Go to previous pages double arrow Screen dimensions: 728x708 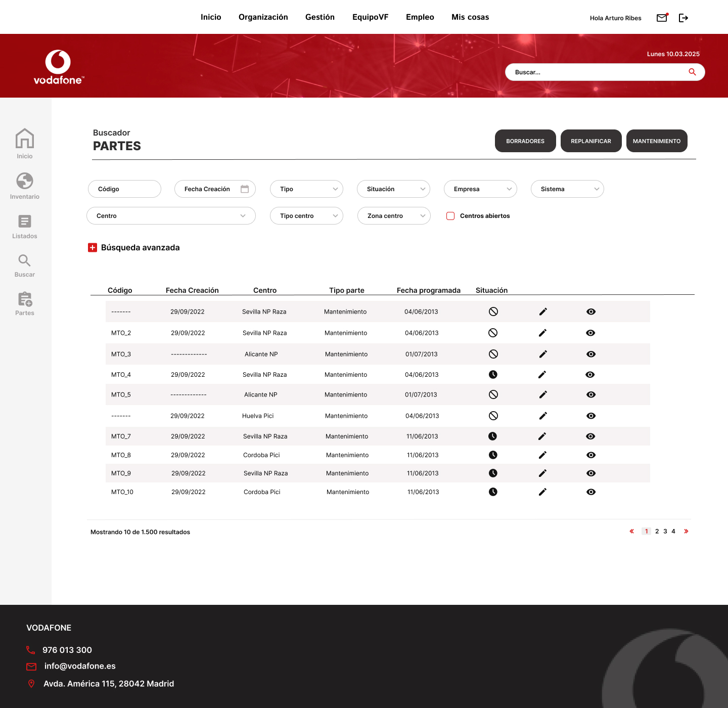click(x=631, y=531)
